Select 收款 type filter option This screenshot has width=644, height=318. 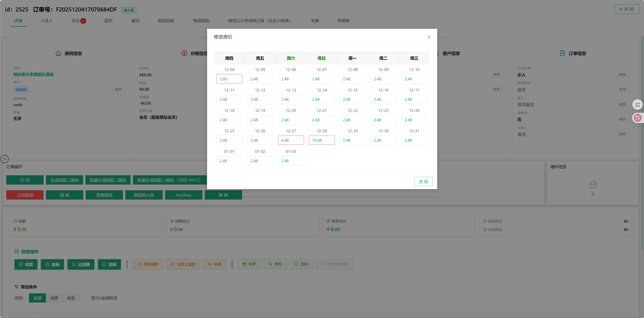71,298
